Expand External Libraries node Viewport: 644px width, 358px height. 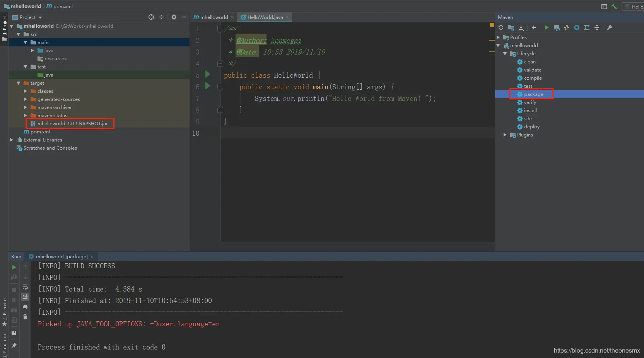pyautogui.click(x=11, y=140)
